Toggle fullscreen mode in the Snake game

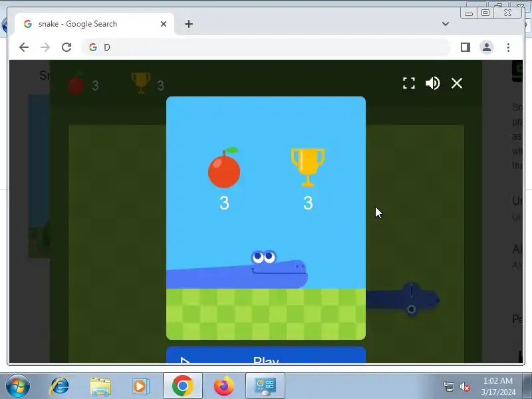pos(409,83)
